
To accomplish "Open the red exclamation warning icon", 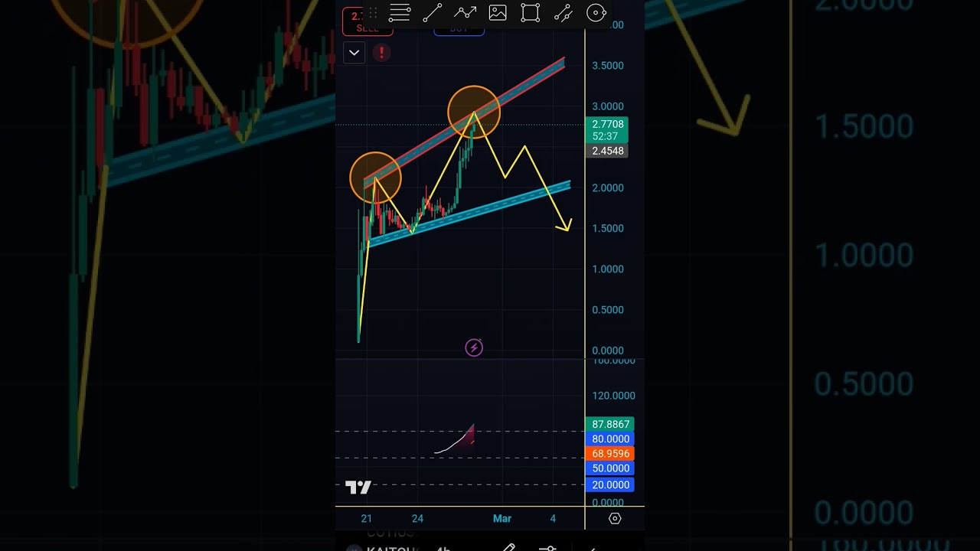I will 381,53.
